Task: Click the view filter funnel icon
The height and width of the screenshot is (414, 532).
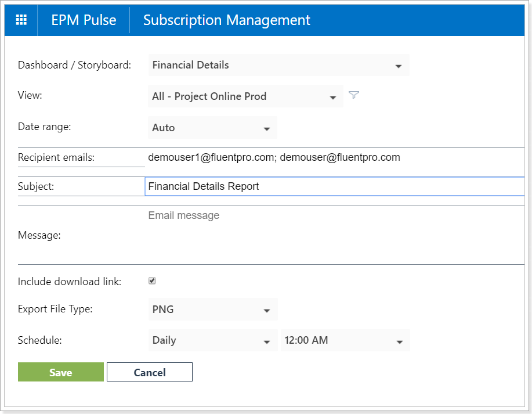Action: point(354,95)
